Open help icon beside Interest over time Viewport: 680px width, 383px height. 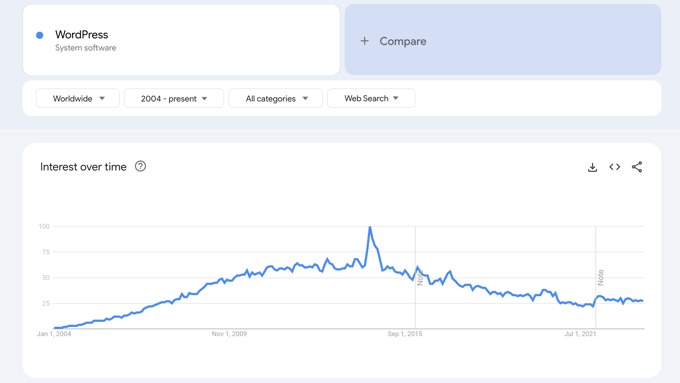[141, 167]
